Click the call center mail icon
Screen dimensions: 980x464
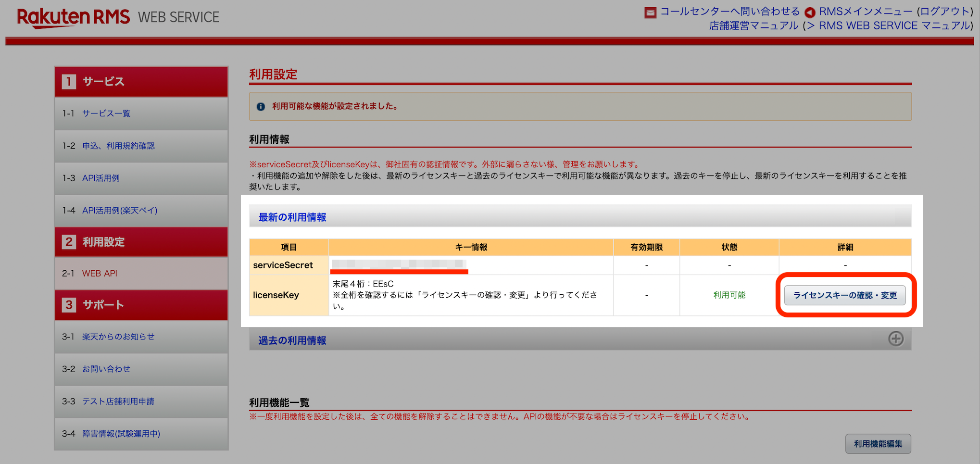[x=650, y=13]
